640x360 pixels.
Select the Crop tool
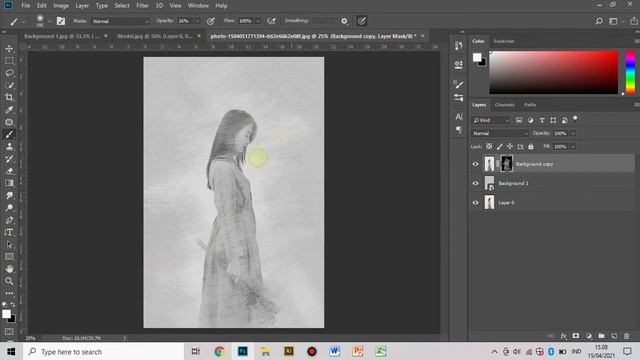[9, 98]
